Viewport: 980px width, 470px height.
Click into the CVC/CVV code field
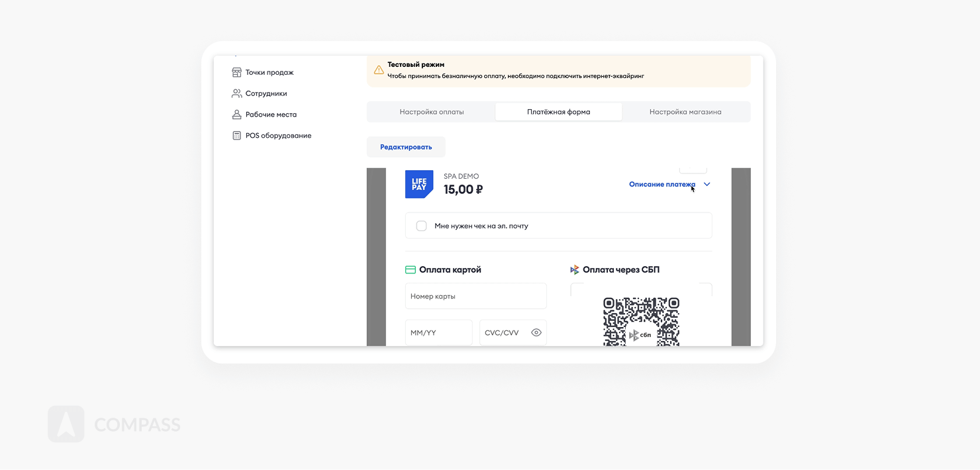[505, 333]
